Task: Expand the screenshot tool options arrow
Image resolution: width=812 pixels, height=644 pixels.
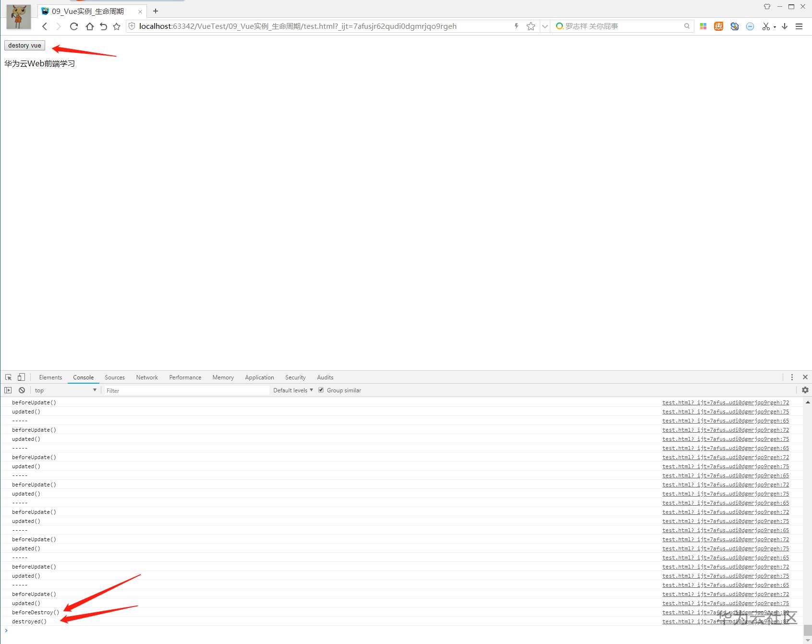Action: 775,27
